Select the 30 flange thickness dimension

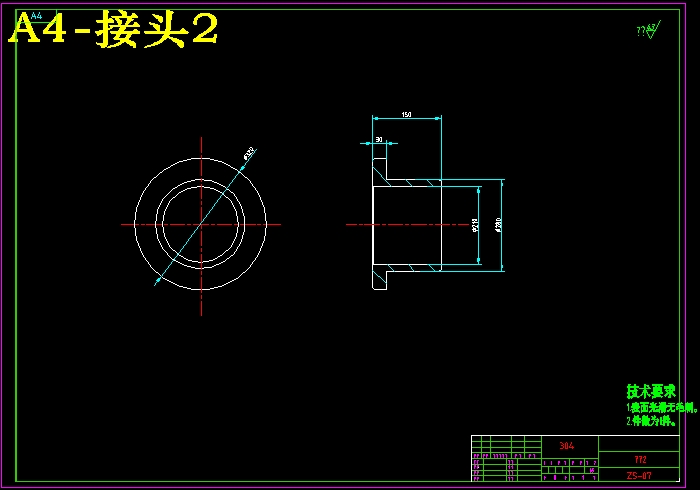pyautogui.click(x=379, y=139)
